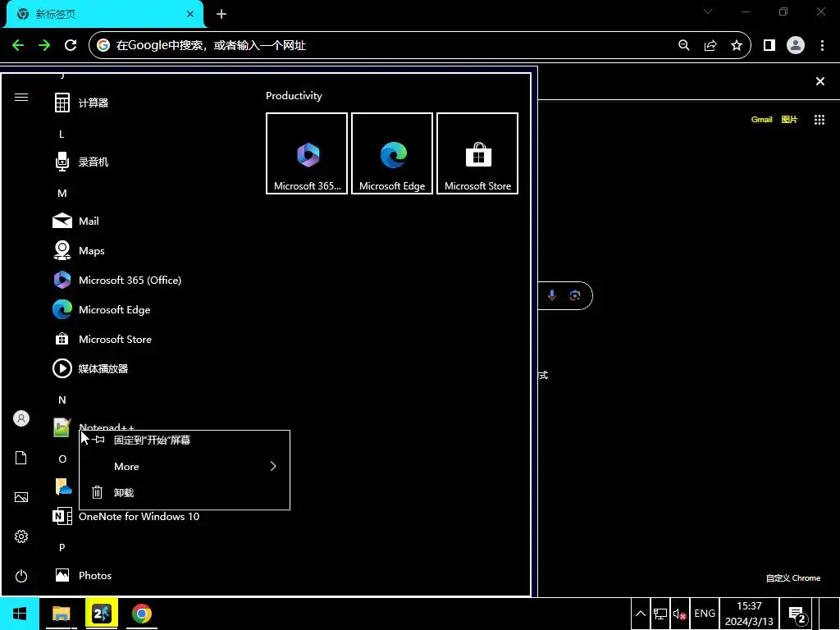
Task: Jump to letter P group header
Action: pos(62,547)
